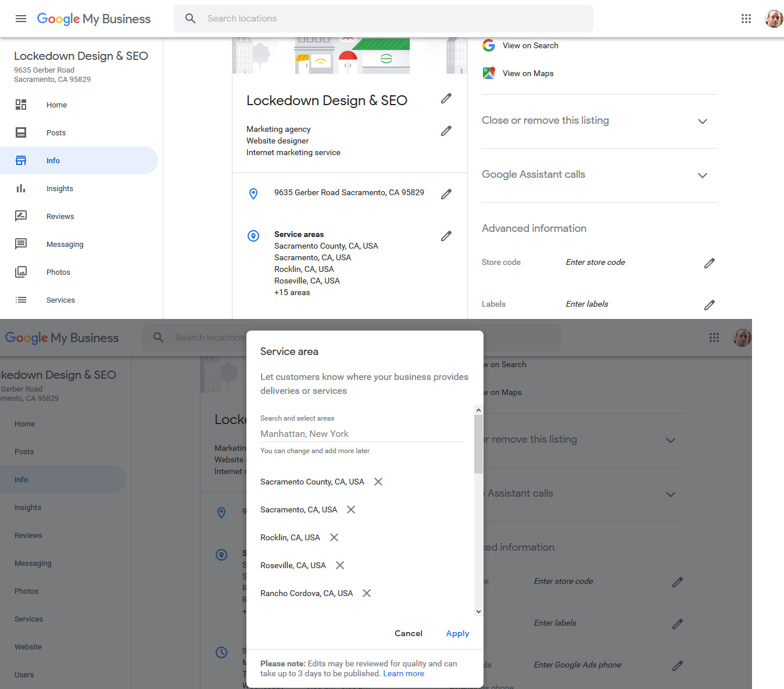This screenshot has height=689, width=784.
Task: Click the service area target icon
Action: click(x=253, y=236)
